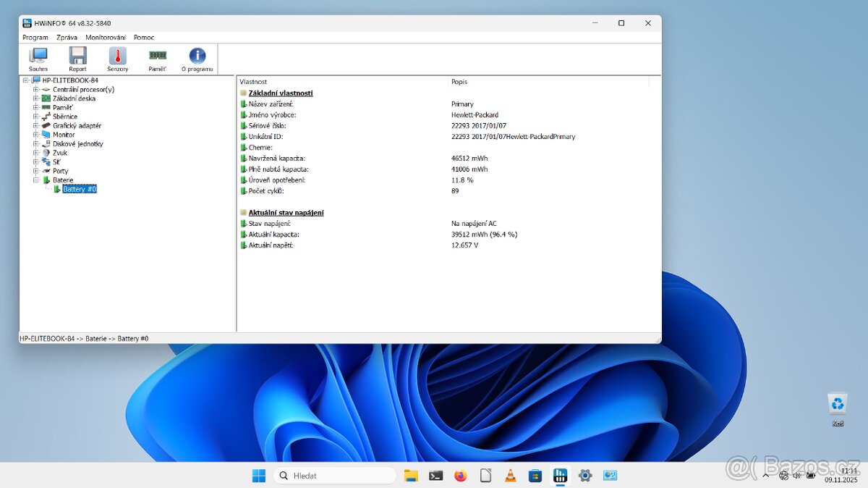Open the Program menu
868x488 pixels.
(x=35, y=37)
